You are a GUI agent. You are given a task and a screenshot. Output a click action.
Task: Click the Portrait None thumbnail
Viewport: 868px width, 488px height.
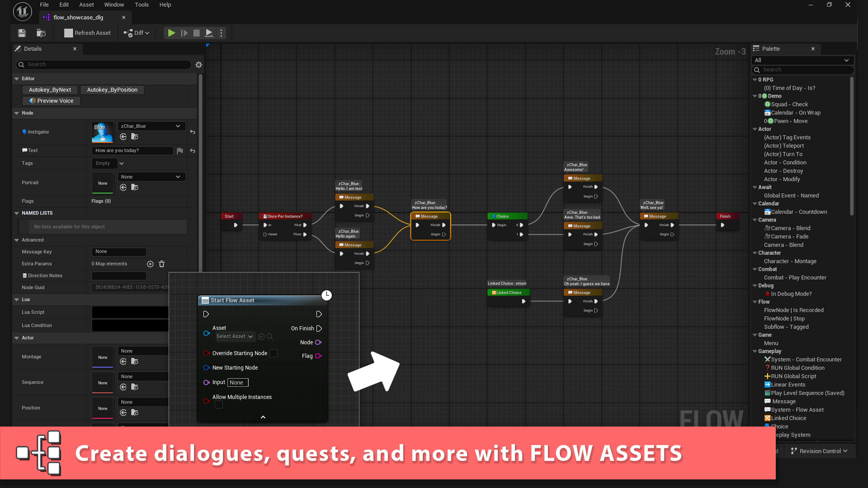(103, 183)
